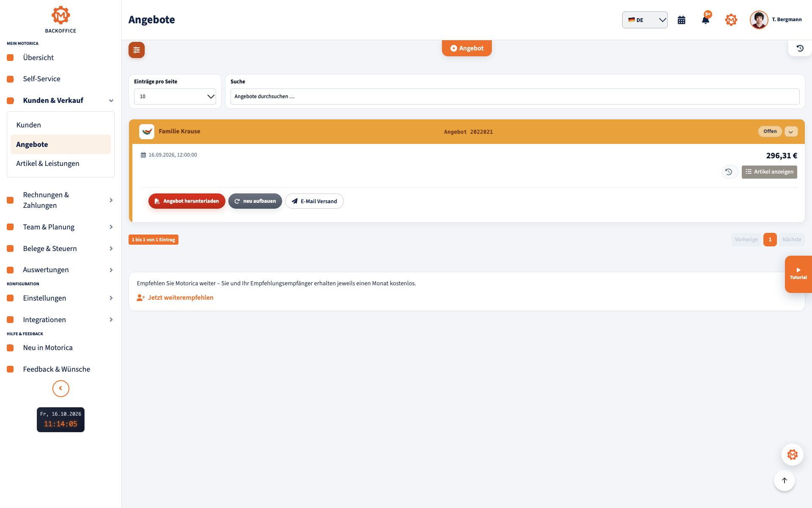The height and width of the screenshot is (508, 812).
Task: Collapse sidebar with the circled chevron
Action: click(x=60, y=389)
